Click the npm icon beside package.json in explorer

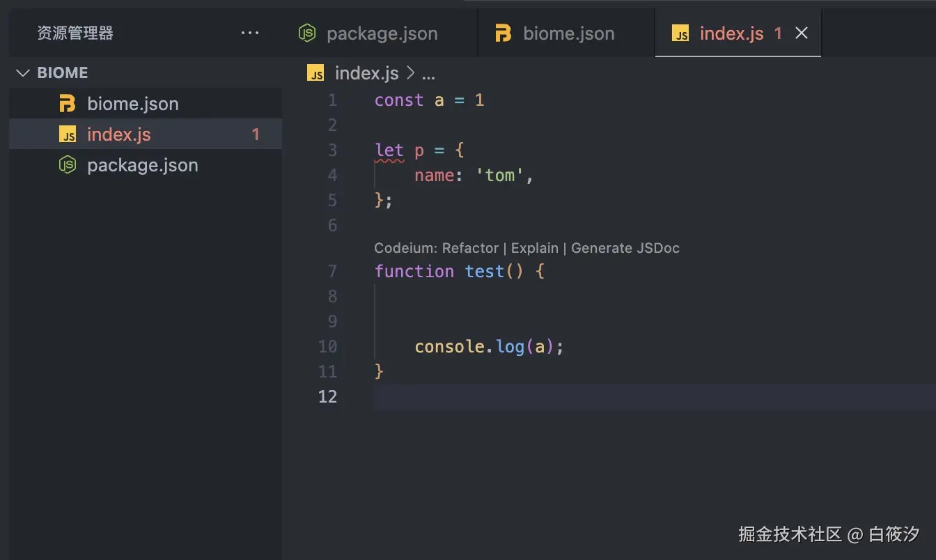click(68, 165)
